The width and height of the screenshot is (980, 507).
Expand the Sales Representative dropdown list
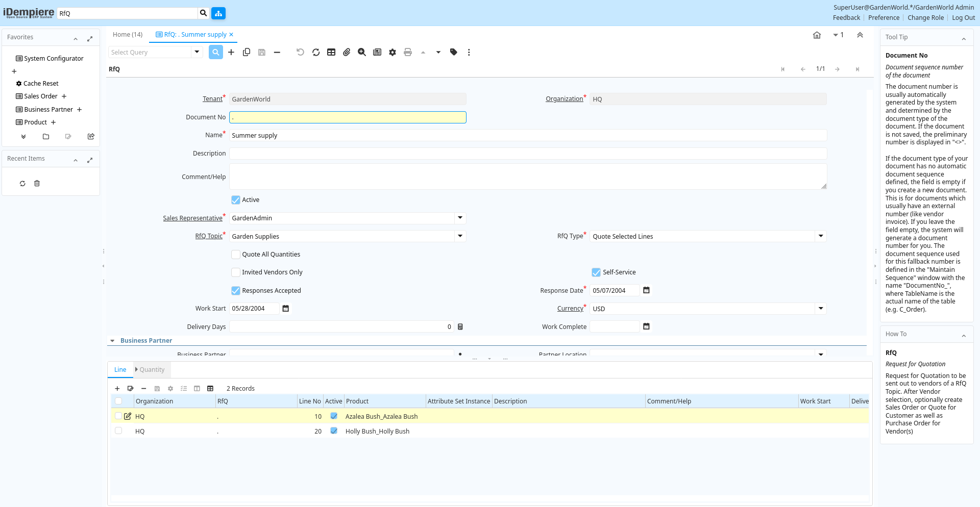(460, 218)
